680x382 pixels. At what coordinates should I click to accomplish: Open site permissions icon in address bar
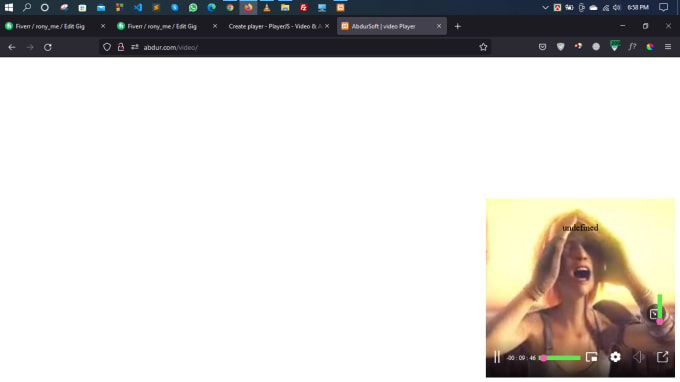135,47
